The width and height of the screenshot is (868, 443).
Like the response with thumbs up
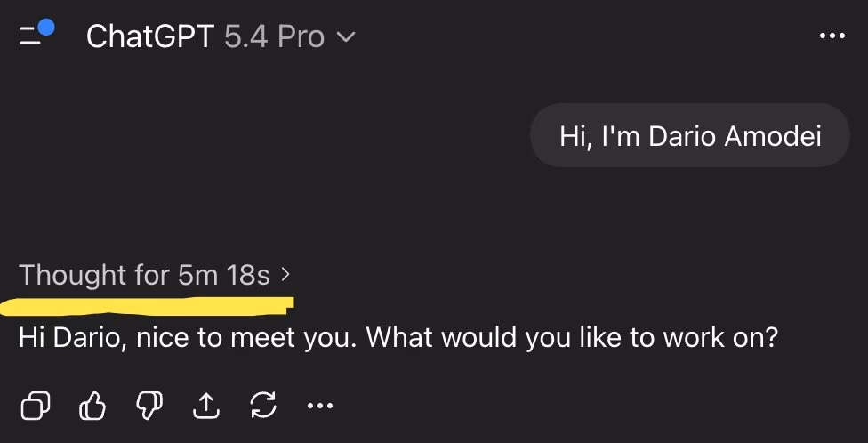[92, 407]
